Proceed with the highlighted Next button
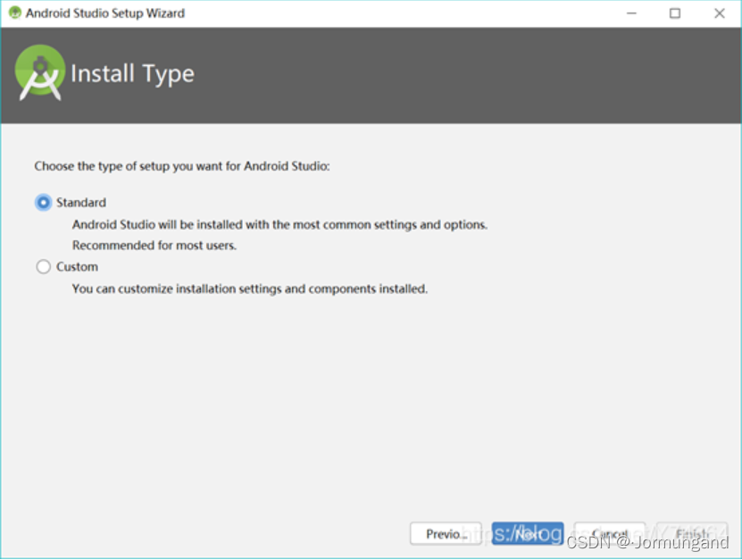Image resolution: width=742 pixels, height=560 pixels. click(x=528, y=533)
